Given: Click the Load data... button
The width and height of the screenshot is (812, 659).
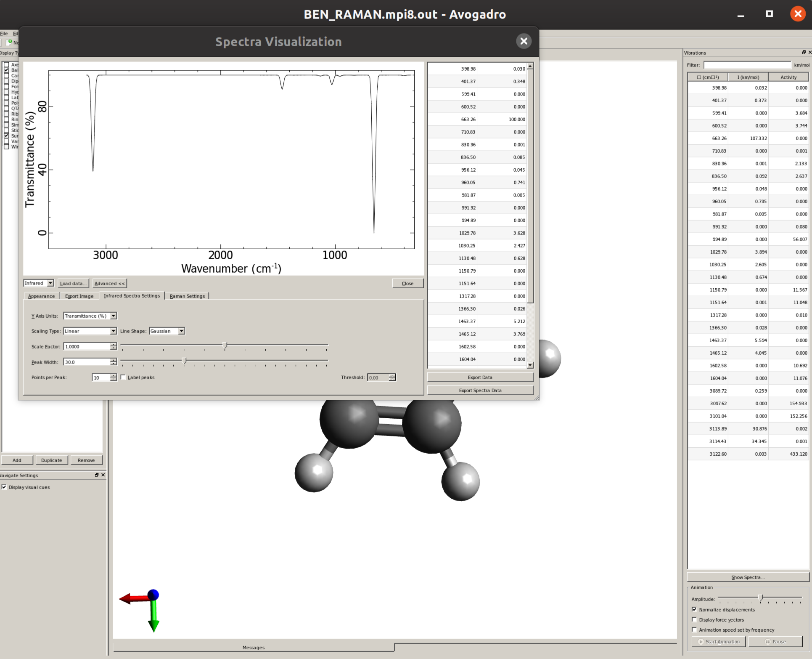Looking at the screenshot, I should (73, 283).
